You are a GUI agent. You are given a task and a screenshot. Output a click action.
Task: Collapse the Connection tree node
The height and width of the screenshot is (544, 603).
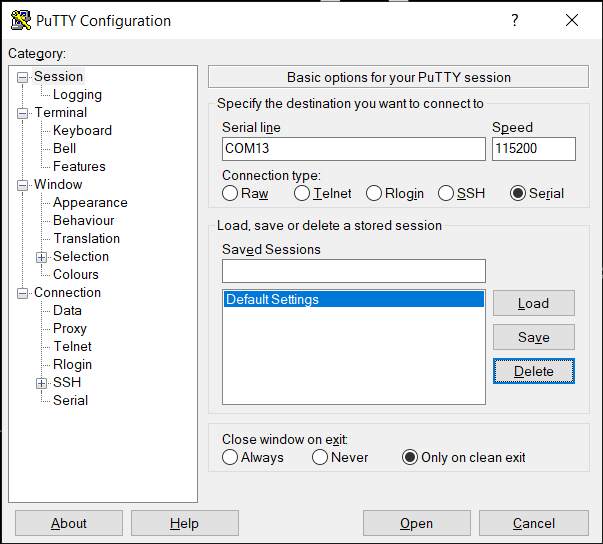(22, 293)
